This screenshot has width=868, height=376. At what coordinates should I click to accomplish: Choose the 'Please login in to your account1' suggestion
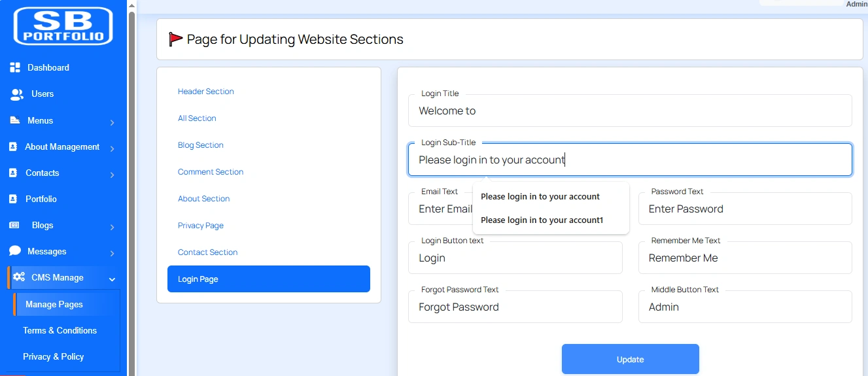542,220
